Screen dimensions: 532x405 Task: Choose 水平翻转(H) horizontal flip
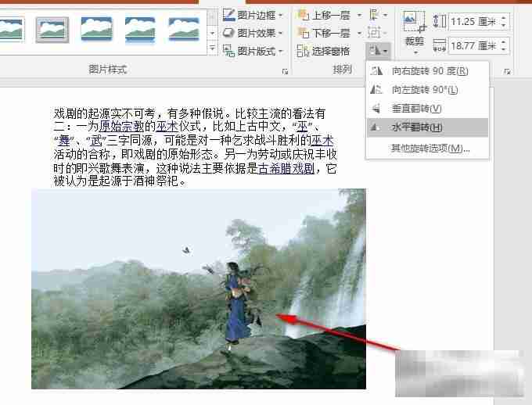tap(427, 127)
